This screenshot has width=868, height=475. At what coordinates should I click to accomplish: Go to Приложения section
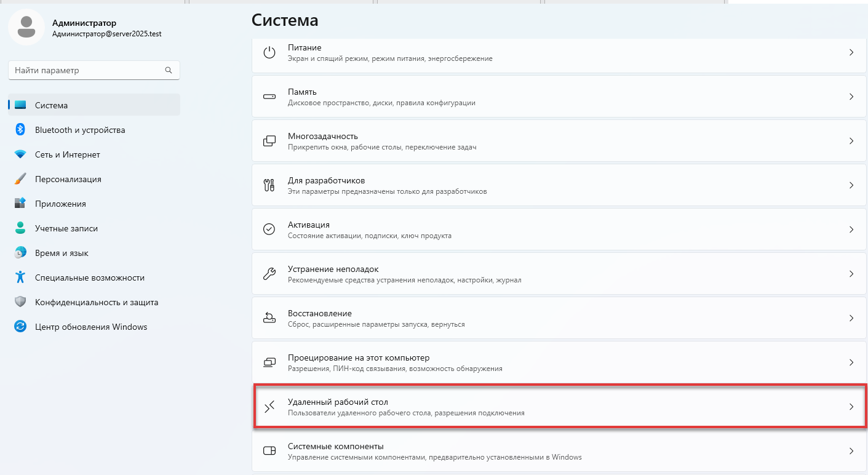tap(94, 204)
